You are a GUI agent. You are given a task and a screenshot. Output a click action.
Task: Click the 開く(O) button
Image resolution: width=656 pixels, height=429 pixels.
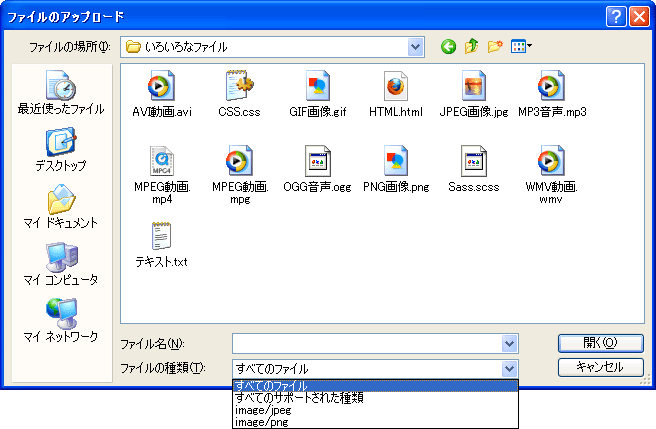tap(599, 343)
